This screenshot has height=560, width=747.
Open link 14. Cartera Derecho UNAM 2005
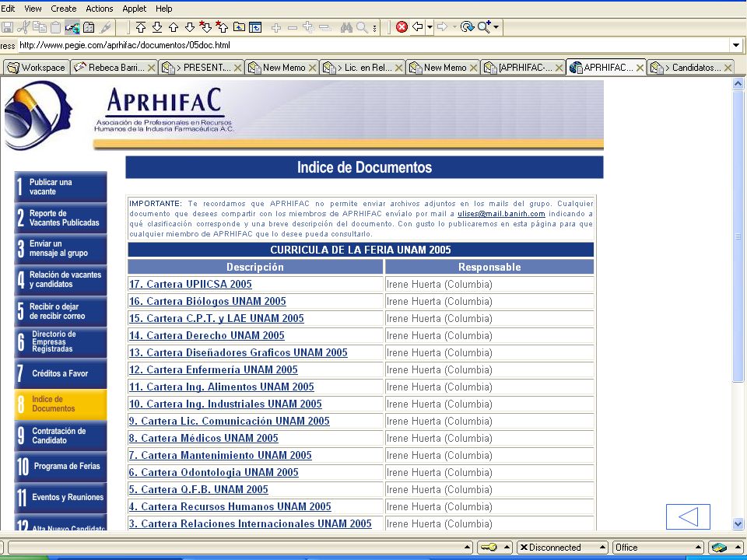click(x=206, y=336)
